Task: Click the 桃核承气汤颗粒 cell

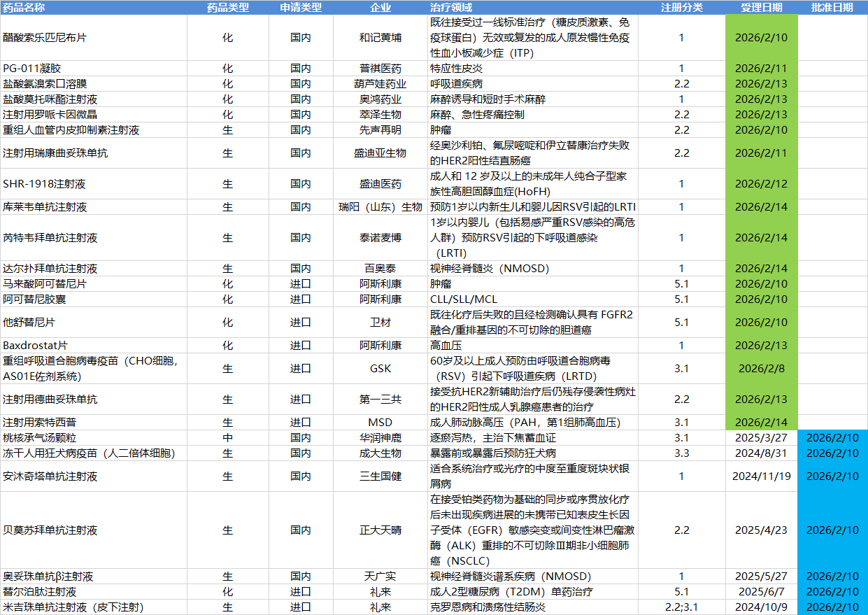Action: (x=40, y=438)
